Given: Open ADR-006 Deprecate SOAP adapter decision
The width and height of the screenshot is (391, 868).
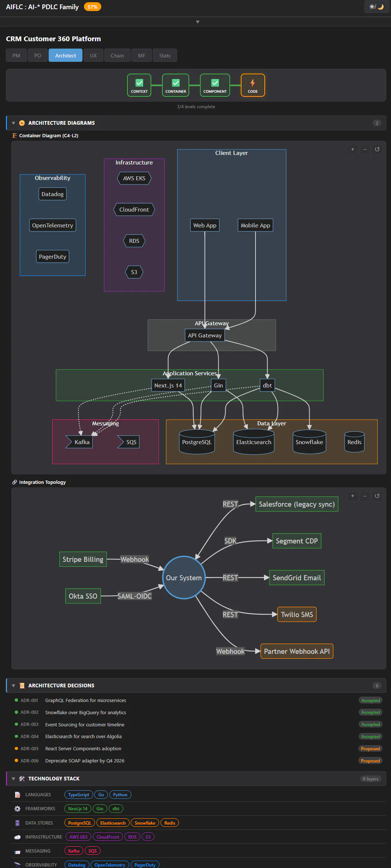Looking at the screenshot, I should tap(198, 761).
